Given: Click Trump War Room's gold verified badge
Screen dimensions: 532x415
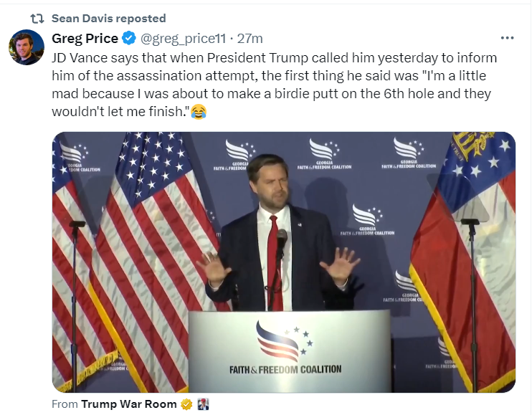Looking at the screenshot, I should pyautogui.click(x=186, y=404).
